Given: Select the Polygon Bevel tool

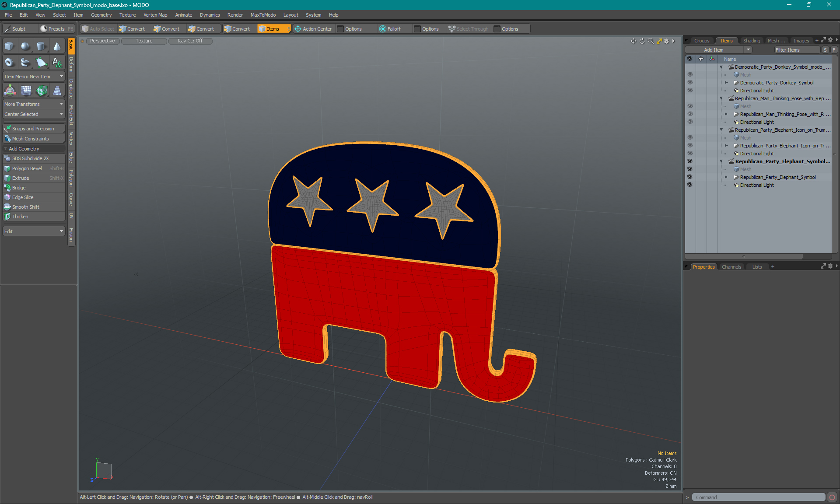Looking at the screenshot, I should tap(34, 168).
